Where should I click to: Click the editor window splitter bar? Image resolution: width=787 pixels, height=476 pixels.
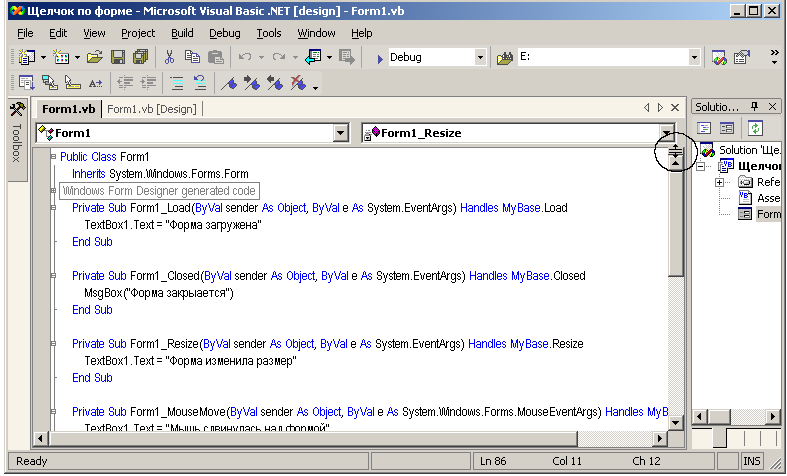(x=675, y=150)
